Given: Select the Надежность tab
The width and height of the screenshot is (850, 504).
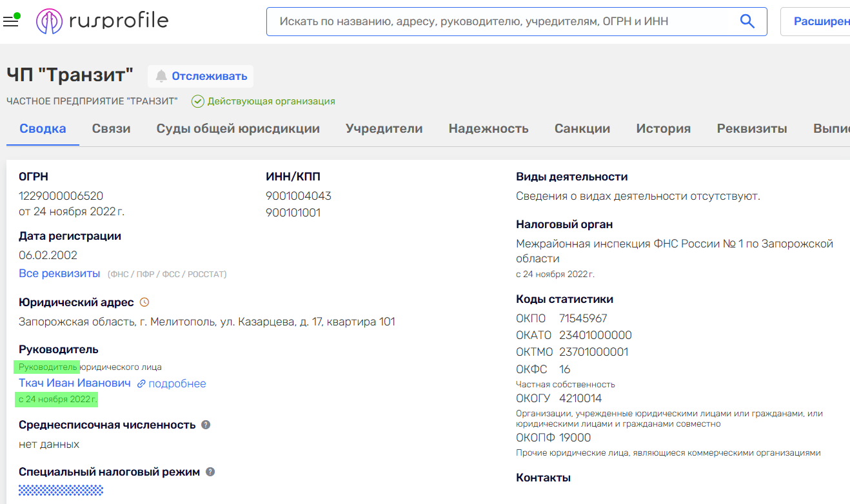Looking at the screenshot, I should [488, 128].
